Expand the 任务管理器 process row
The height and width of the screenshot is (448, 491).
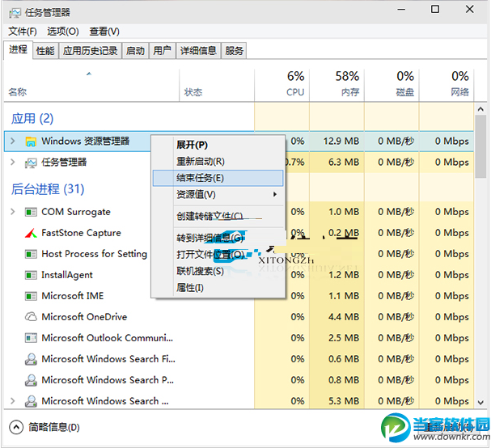12,163
